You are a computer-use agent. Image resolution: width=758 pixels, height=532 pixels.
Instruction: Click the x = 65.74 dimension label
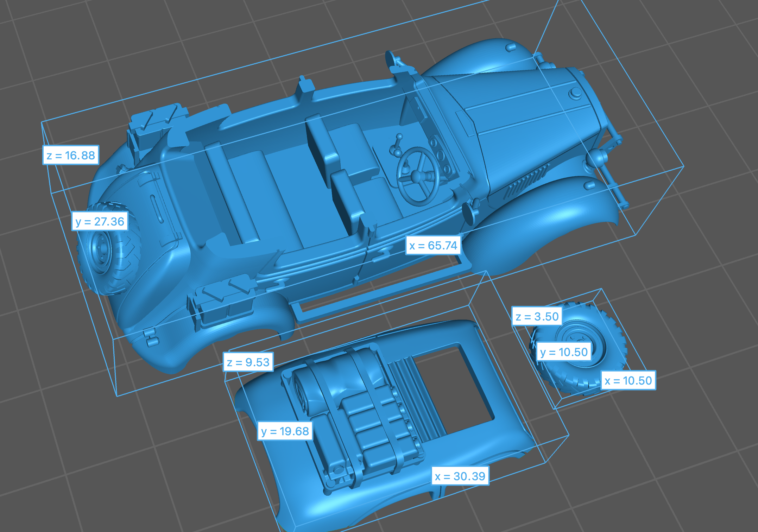point(433,245)
